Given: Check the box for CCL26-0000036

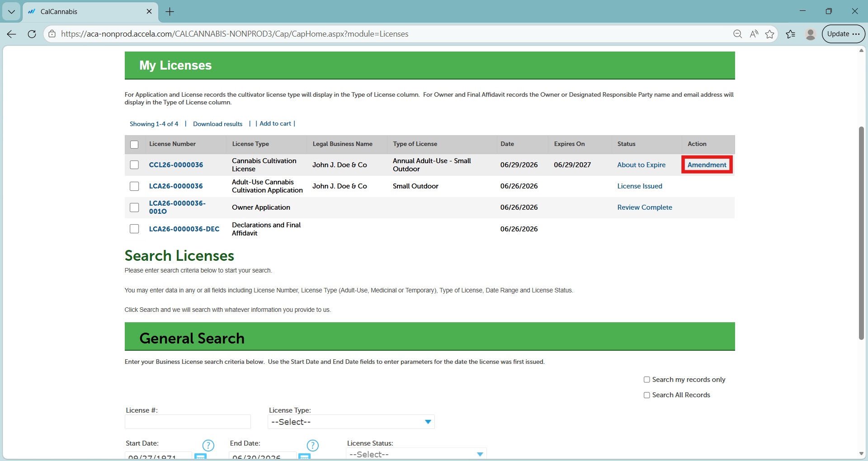Looking at the screenshot, I should (134, 165).
